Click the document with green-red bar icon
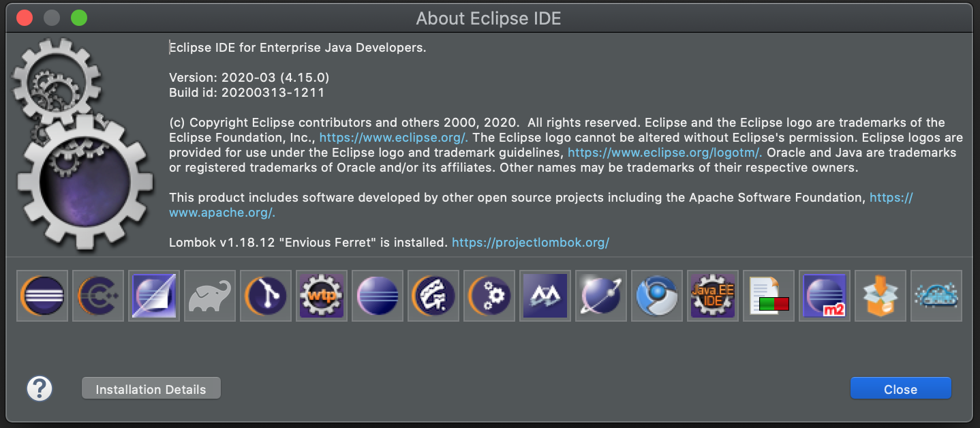This screenshot has height=428, width=980. click(x=769, y=296)
